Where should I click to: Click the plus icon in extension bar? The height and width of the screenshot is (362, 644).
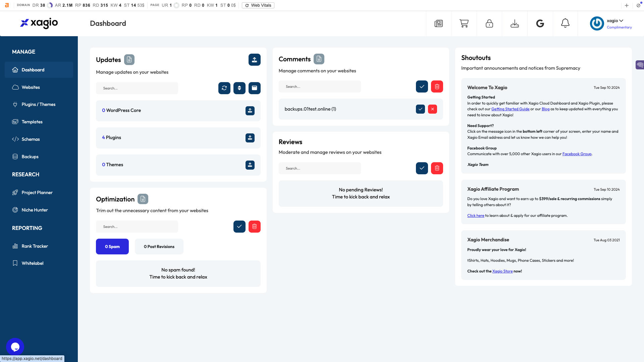627,5
